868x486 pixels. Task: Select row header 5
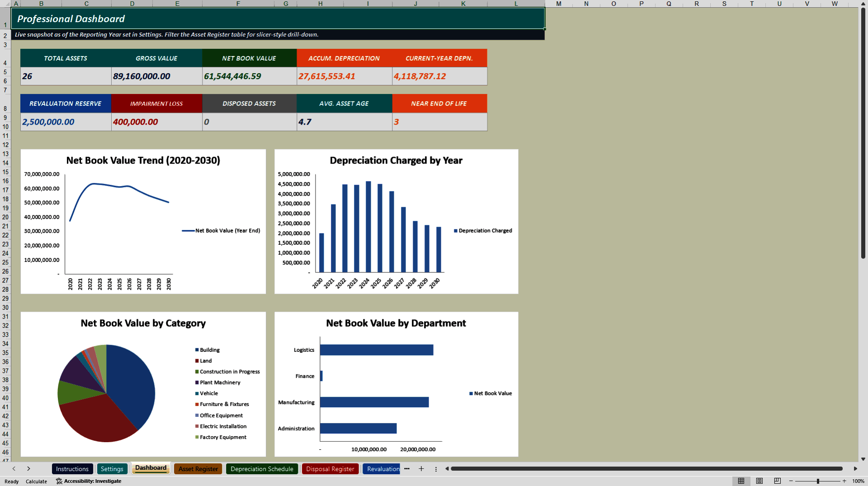pos(5,72)
